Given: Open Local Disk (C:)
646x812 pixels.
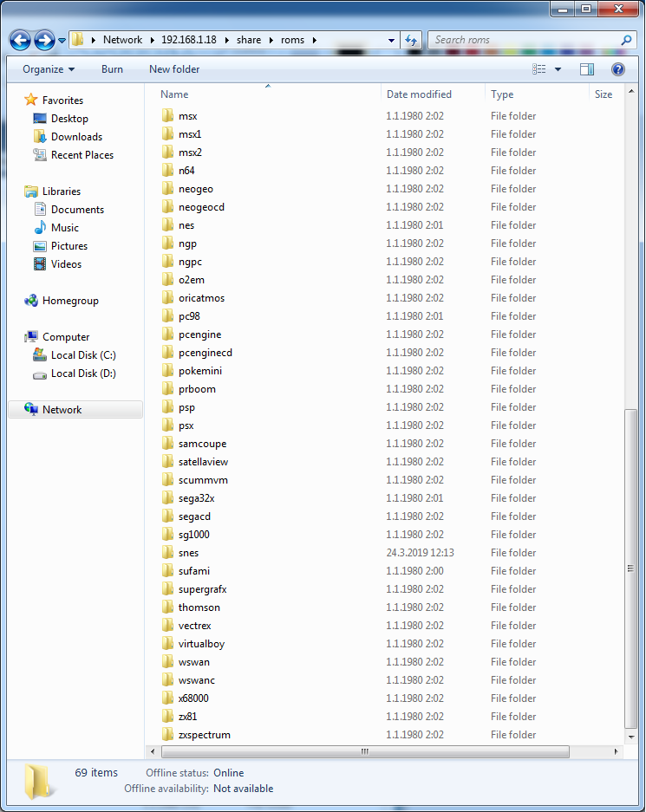Looking at the screenshot, I should 83,355.
